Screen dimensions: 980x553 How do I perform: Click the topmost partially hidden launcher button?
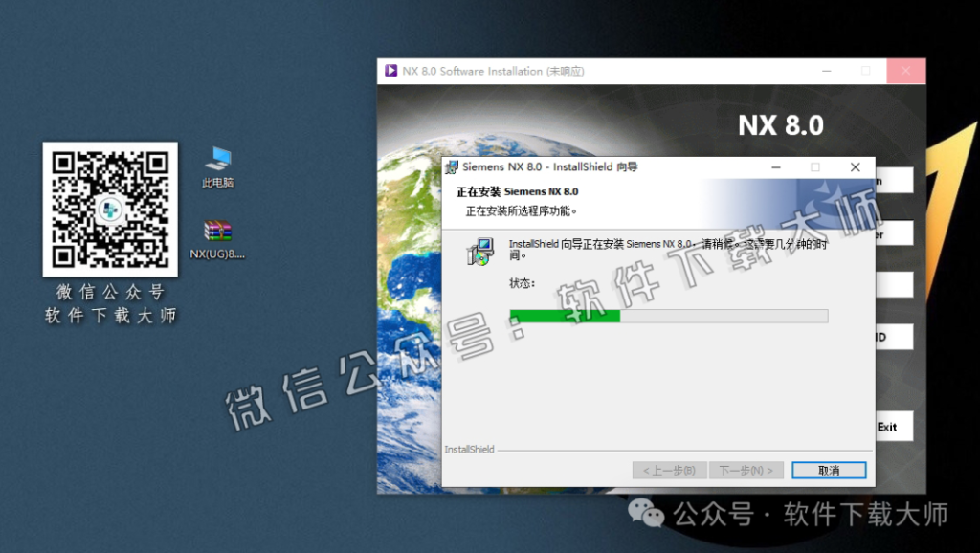tap(895, 180)
